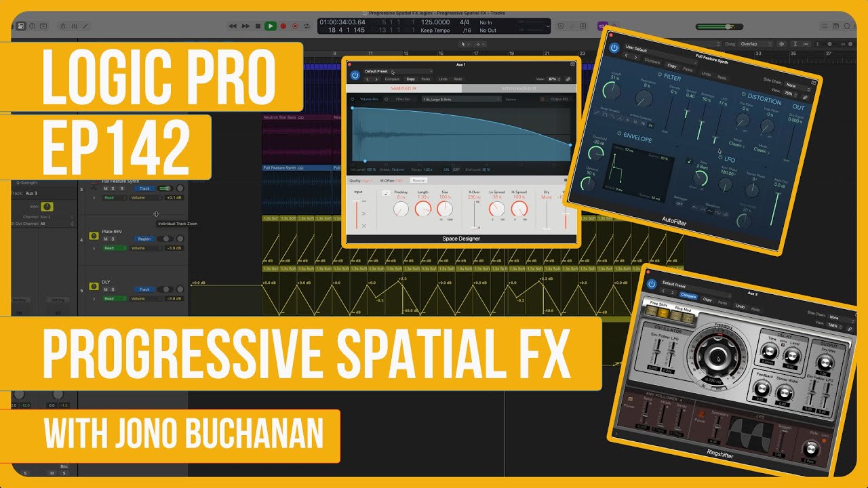Viewport: 868px width, 488px height.
Task: Click the Predelay knob
Action: pos(401,209)
